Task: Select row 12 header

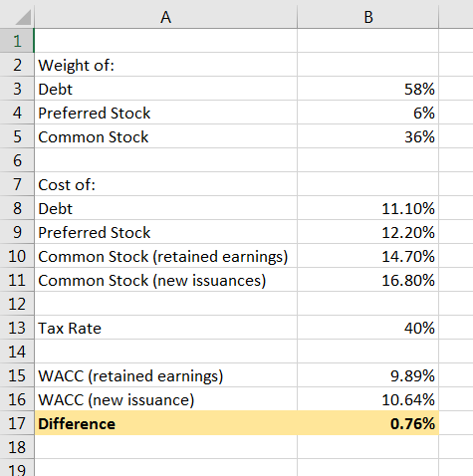Action: click(17, 304)
